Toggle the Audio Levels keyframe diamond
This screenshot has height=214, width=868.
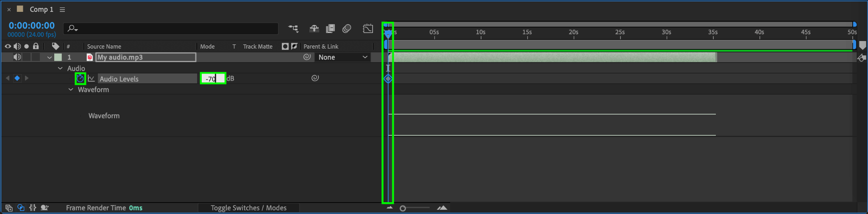(17, 78)
